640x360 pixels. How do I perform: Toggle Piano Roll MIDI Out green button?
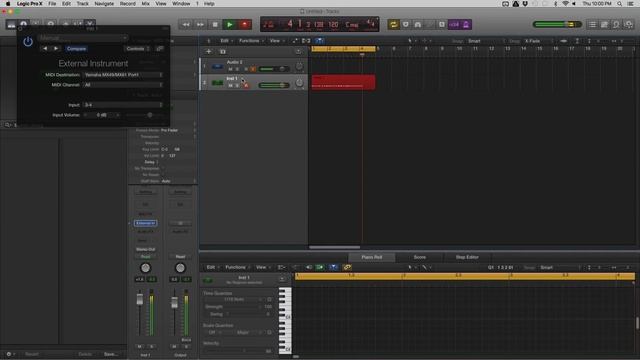[x=320, y=267]
